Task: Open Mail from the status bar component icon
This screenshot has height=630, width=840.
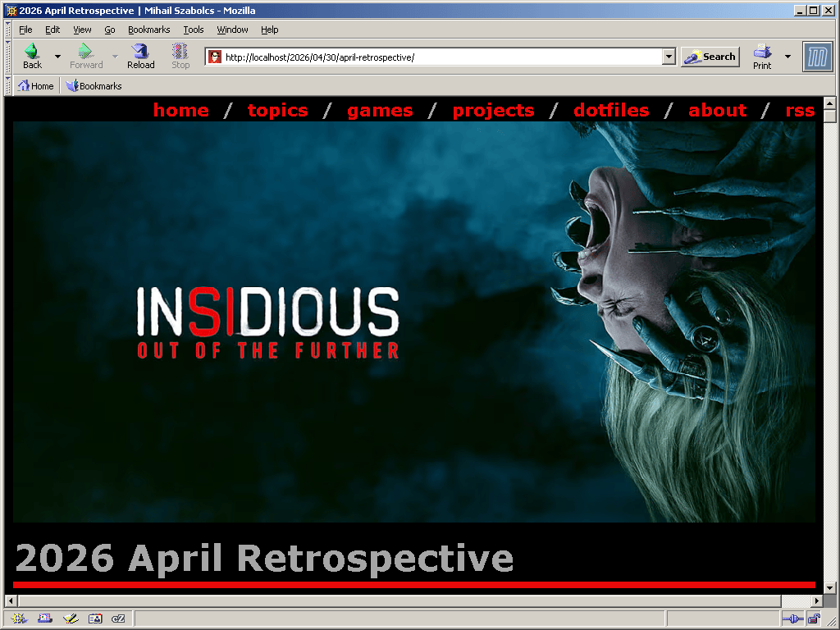Action: click(x=45, y=619)
